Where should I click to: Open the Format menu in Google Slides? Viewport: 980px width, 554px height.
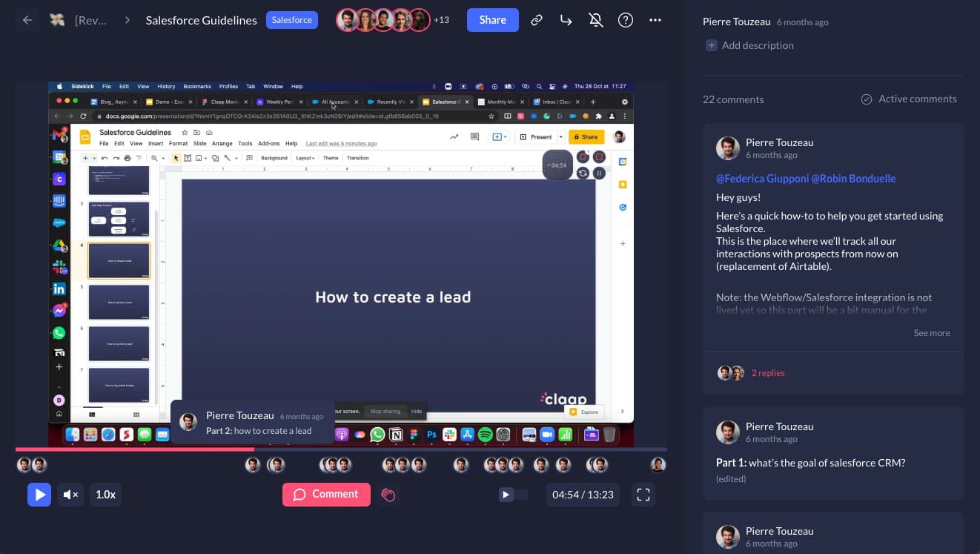click(178, 143)
